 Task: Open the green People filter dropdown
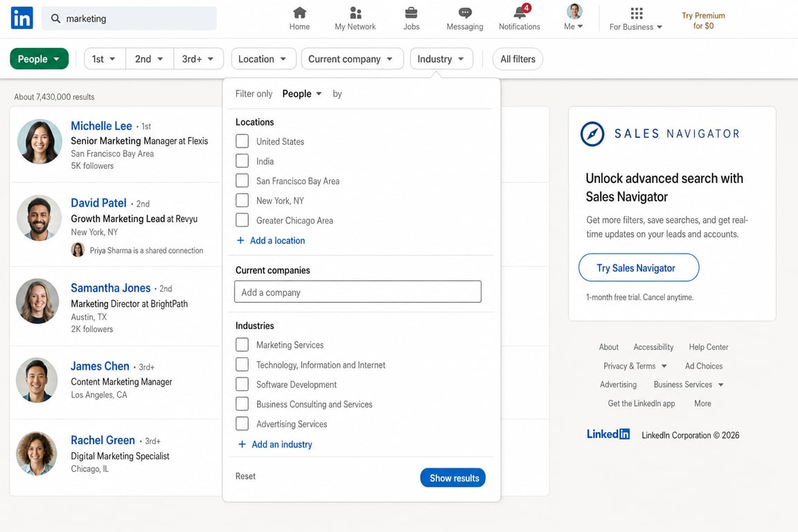coord(39,59)
